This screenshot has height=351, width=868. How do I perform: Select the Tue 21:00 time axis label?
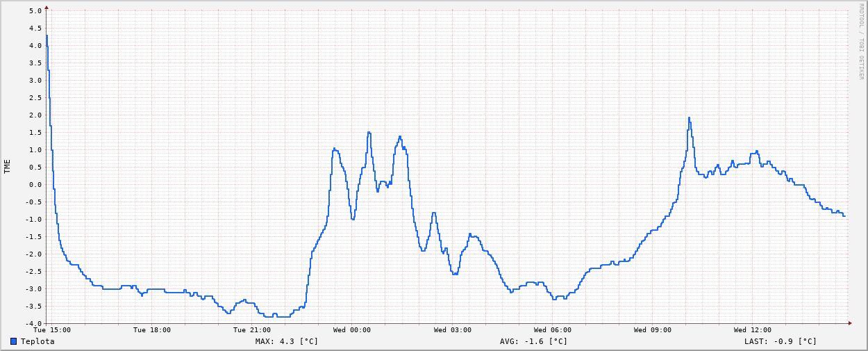tap(252, 330)
